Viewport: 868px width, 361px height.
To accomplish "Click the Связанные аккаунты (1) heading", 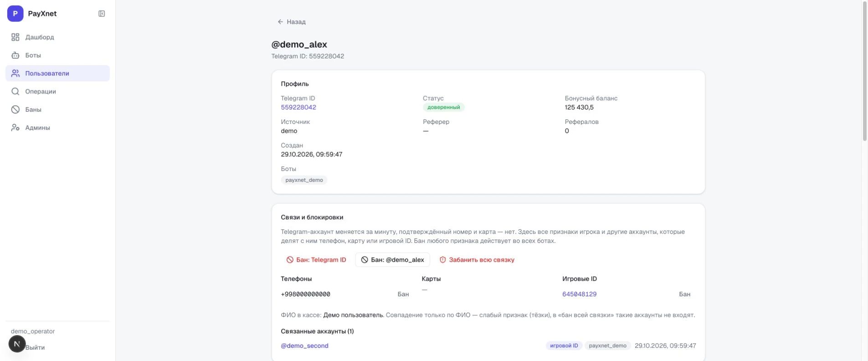I will point(317,331).
